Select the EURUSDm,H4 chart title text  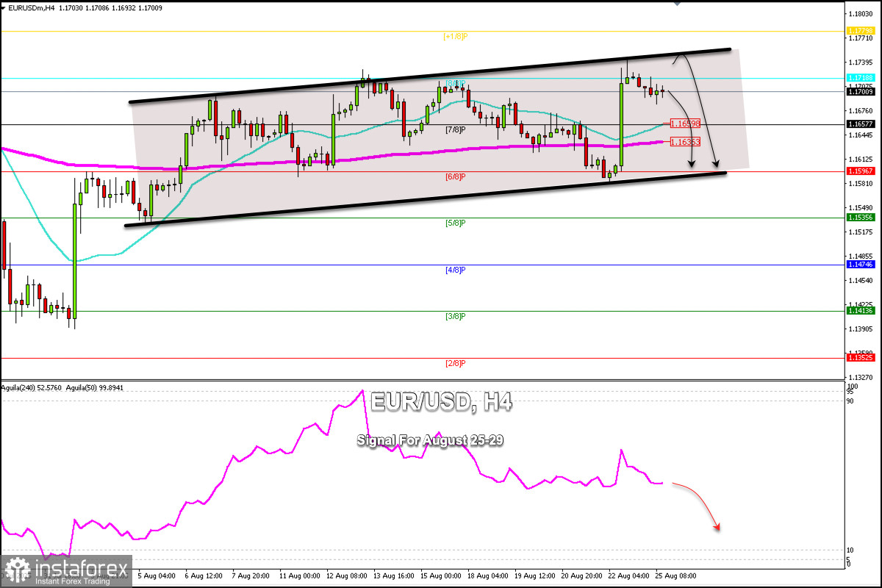point(32,8)
